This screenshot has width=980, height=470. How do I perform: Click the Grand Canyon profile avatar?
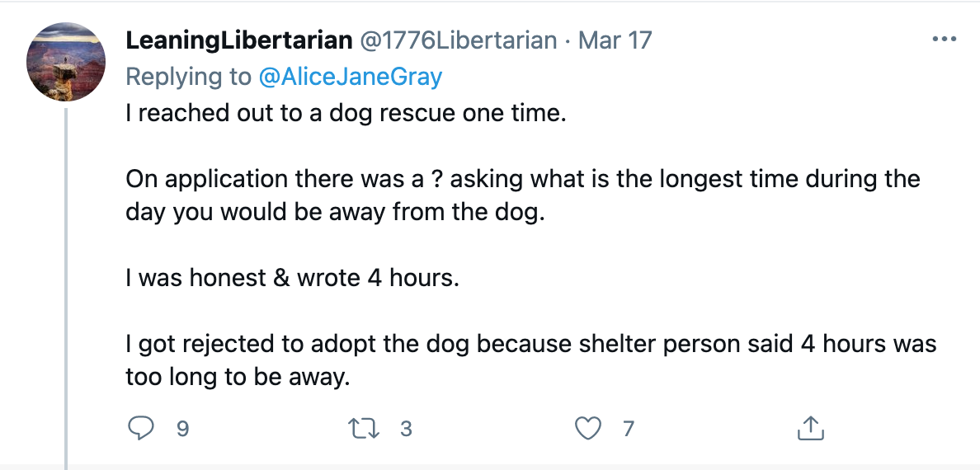tap(66, 62)
